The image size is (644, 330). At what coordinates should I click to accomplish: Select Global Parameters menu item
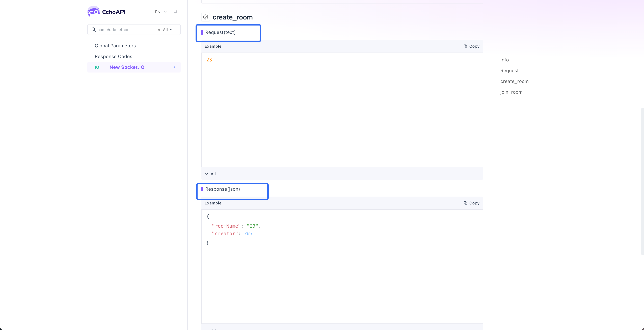115,45
